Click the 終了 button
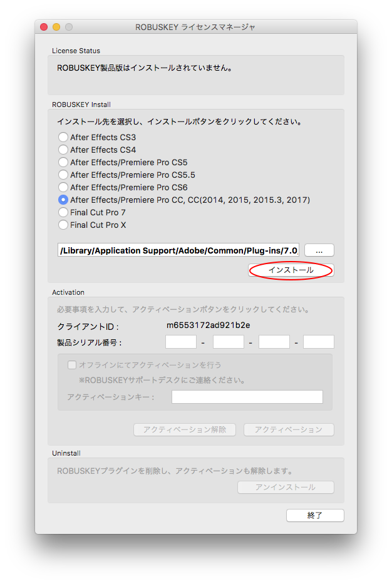392x584 pixels. 315,516
